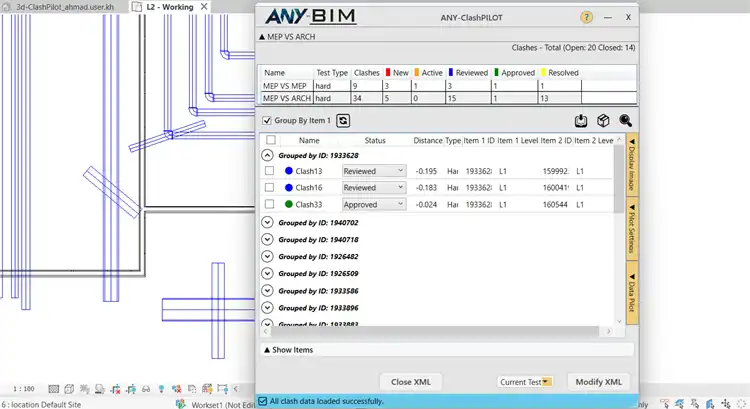This screenshot has width=750, height=409.
Task: Toggle Show Analytical Model icon
Action: tap(207, 389)
